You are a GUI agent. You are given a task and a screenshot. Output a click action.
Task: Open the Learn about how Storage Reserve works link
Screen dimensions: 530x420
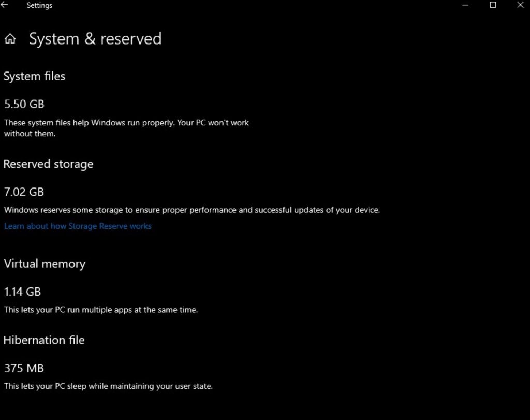[x=78, y=226]
